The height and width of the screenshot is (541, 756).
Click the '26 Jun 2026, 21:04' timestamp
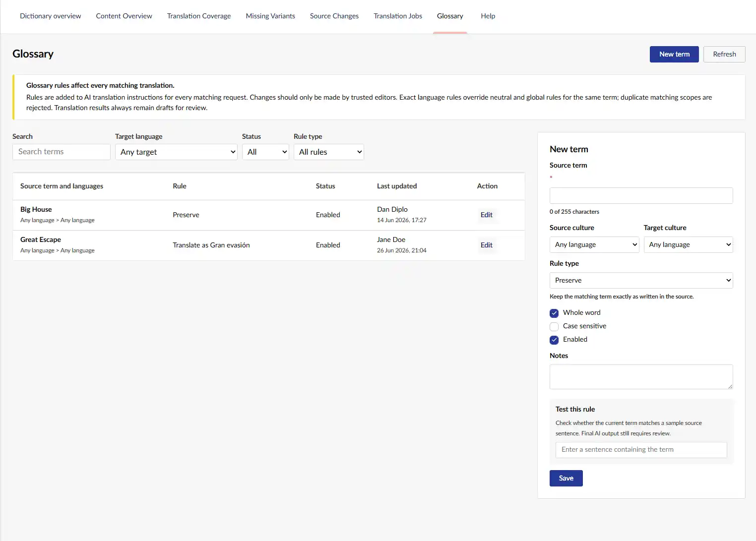(x=402, y=250)
